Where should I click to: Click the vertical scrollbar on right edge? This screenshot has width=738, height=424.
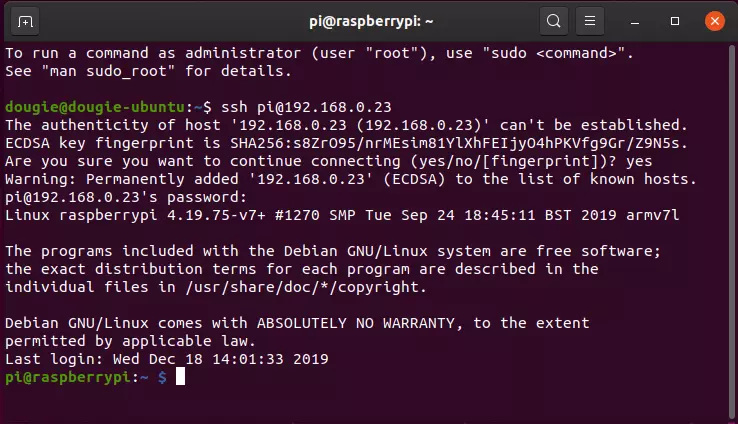[x=731, y=231]
